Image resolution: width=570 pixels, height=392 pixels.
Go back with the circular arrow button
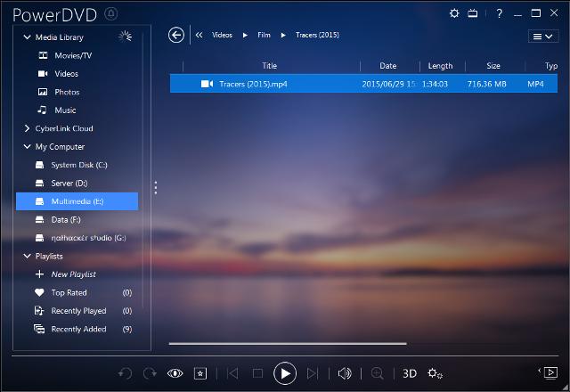[176, 36]
